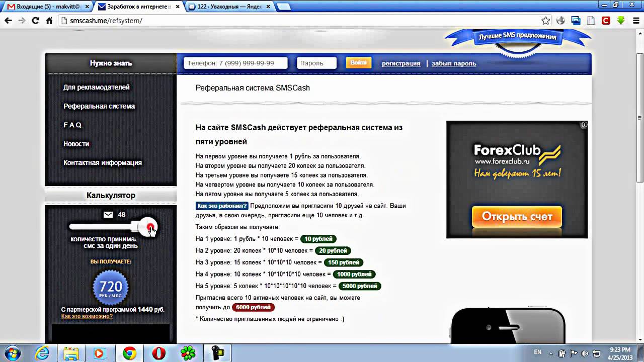Open the green download arrow extension
This screenshot has width=644, height=362.
(x=621, y=21)
